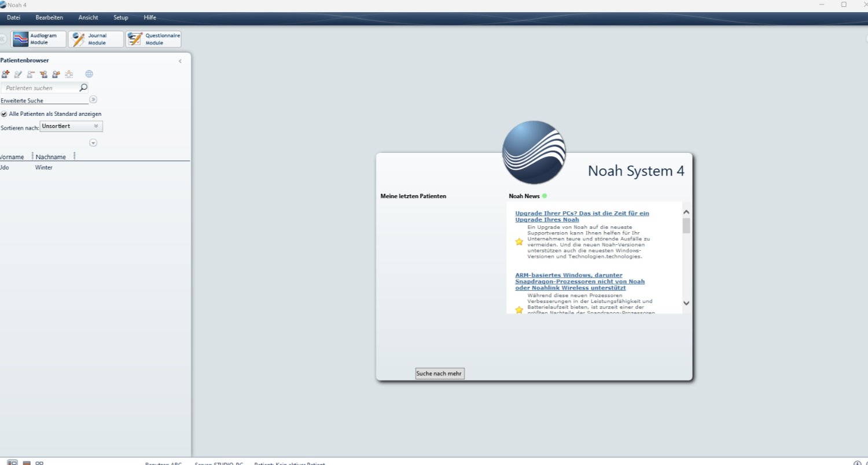
Task: Select patient Udo Winter in list
Action: [35, 167]
